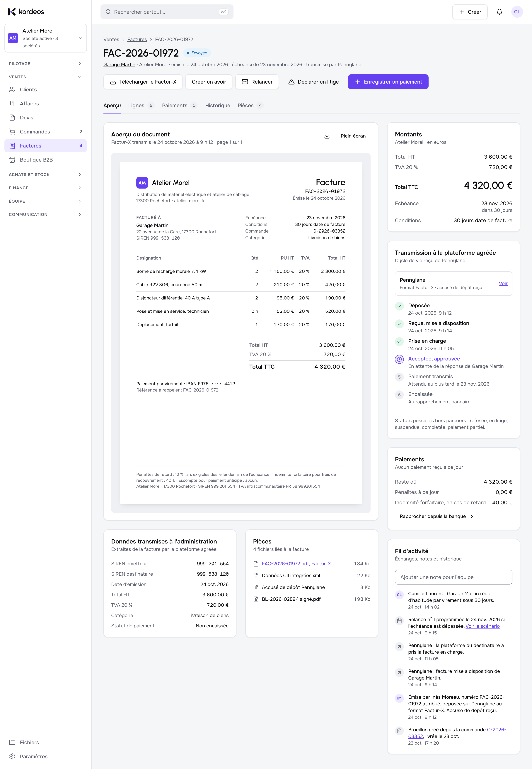Click Télécharger le Factur-X

click(143, 82)
